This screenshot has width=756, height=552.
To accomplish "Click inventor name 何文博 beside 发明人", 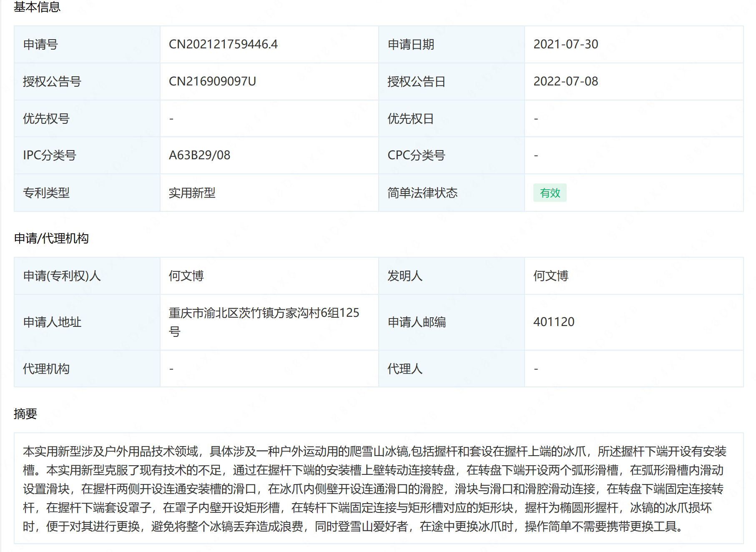I will point(550,276).
